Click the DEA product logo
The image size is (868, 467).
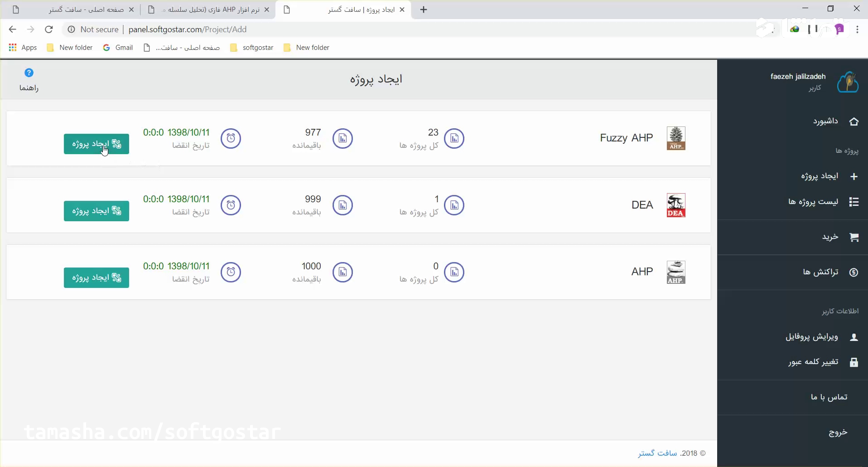676,205
